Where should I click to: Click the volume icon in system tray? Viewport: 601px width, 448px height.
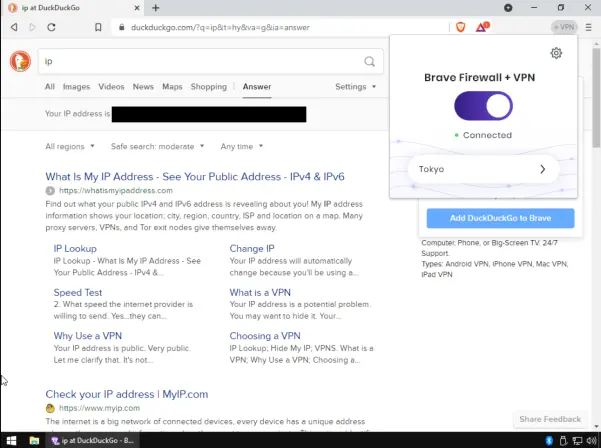point(591,441)
